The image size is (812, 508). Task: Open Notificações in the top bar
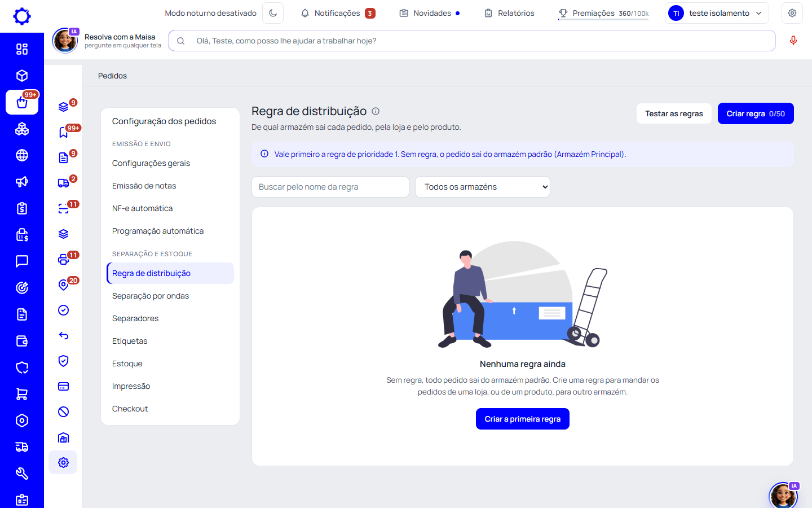coord(338,13)
